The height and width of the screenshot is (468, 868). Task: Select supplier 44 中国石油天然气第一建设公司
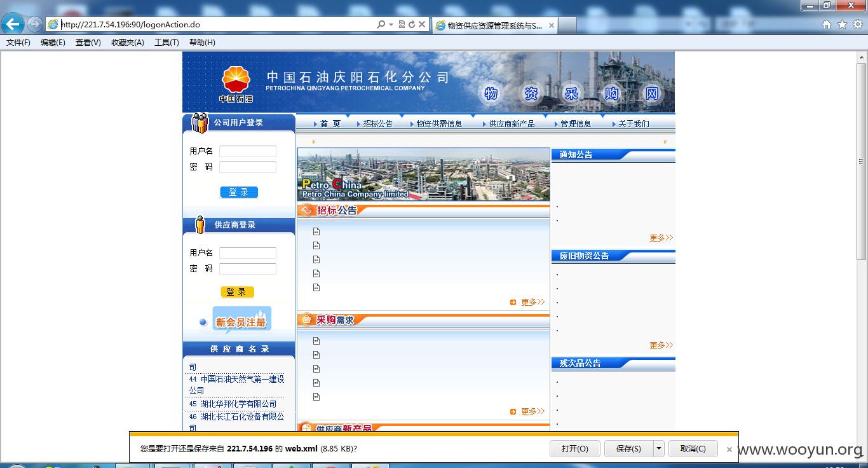(x=236, y=385)
